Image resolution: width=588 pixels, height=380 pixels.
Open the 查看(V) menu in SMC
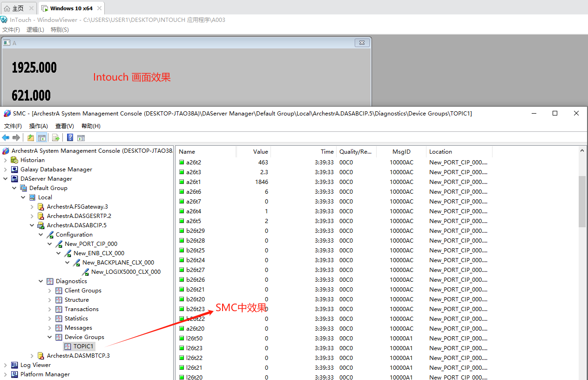tap(64, 126)
